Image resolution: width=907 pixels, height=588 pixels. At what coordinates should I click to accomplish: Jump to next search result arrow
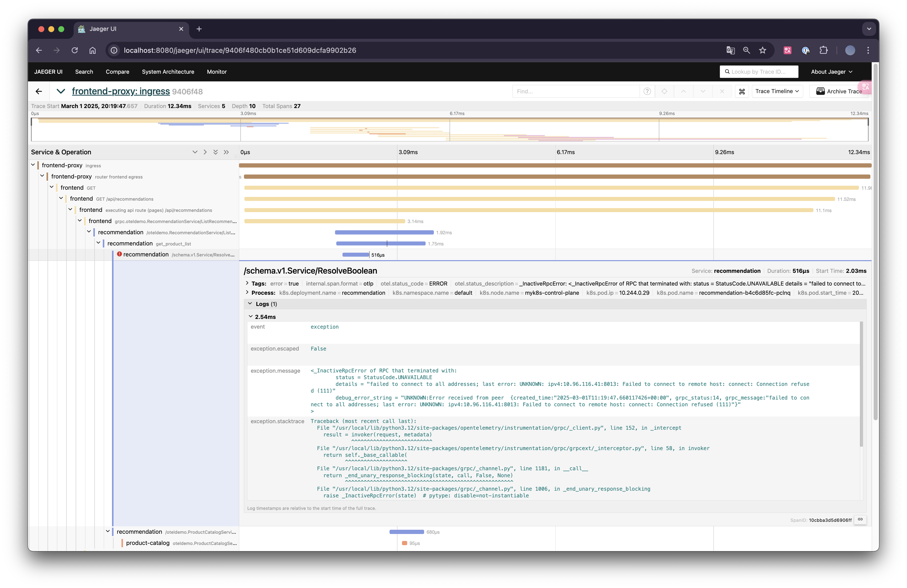point(703,91)
